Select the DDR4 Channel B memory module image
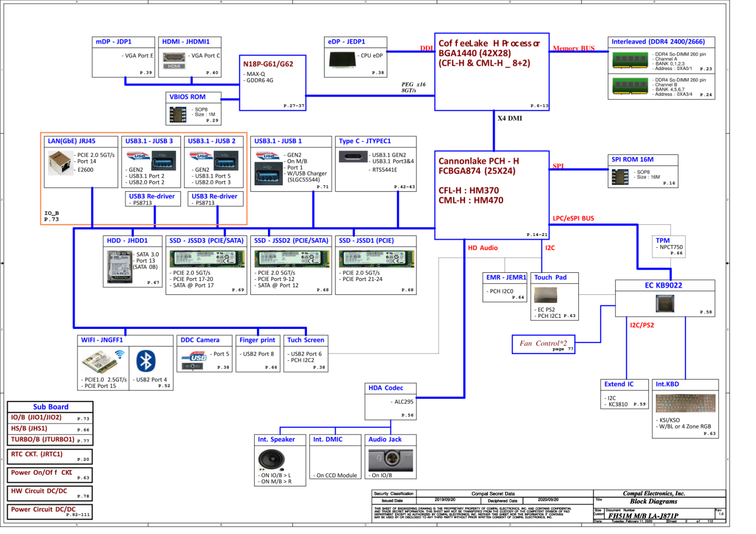Screen dimensions: 756x534 click(x=630, y=85)
